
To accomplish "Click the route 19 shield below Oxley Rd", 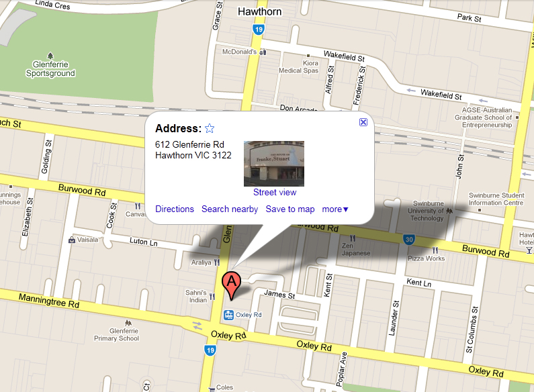I will pyautogui.click(x=210, y=350).
